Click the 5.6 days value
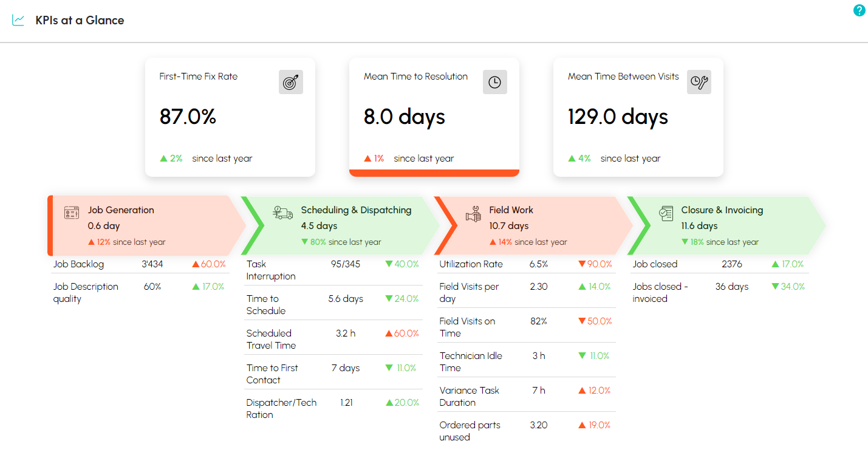The image size is (868, 455). pos(346,299)
